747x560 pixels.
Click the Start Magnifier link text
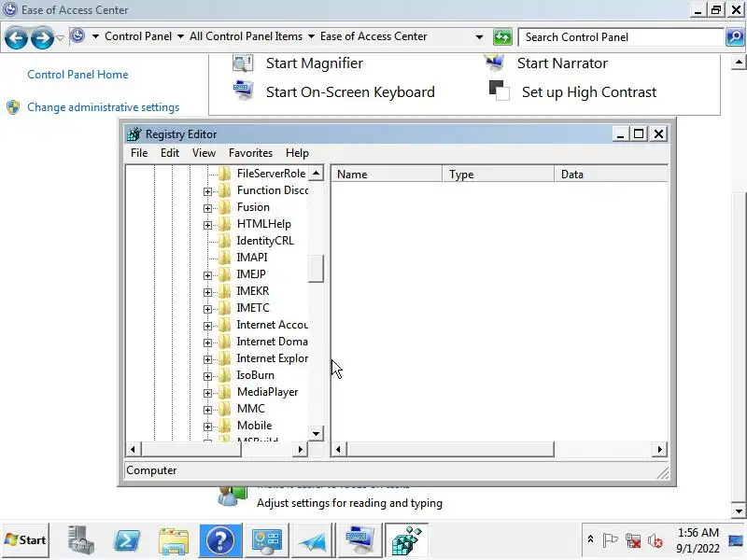(315, 63)
